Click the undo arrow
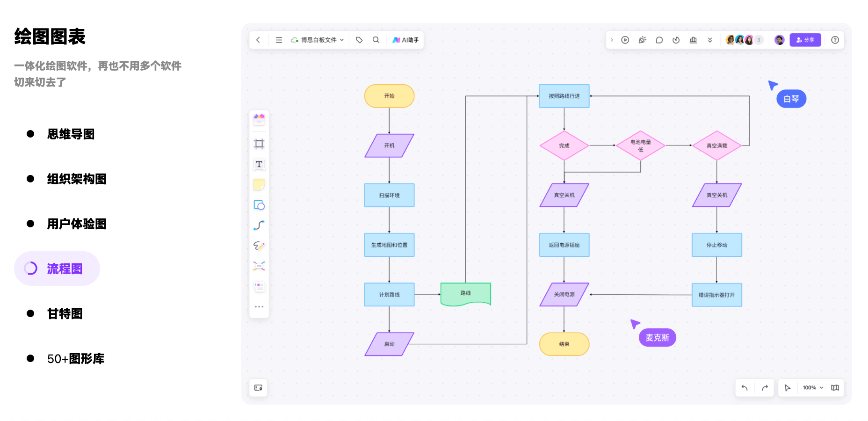 click(x=745, y=388)
